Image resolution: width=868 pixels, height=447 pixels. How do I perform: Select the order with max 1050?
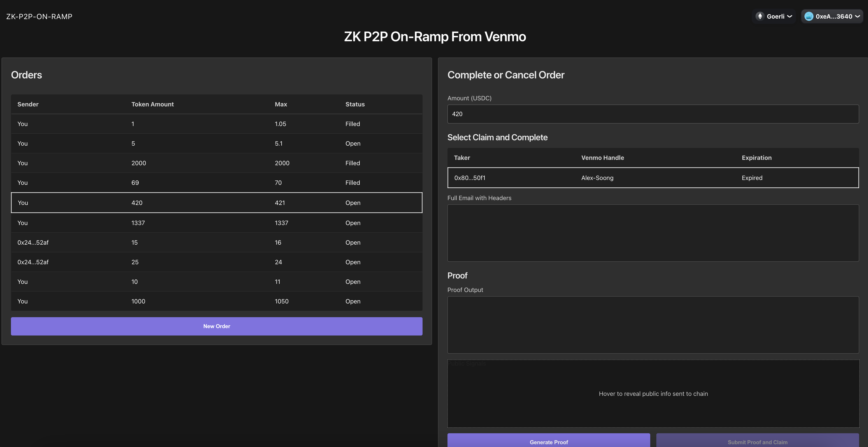tap(216, 301)
